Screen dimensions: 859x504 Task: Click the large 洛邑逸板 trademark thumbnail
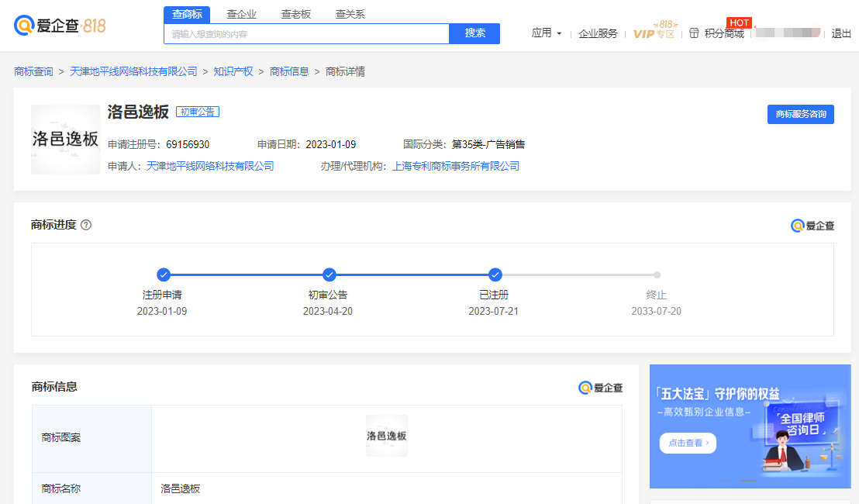click(x=66, y=139)
